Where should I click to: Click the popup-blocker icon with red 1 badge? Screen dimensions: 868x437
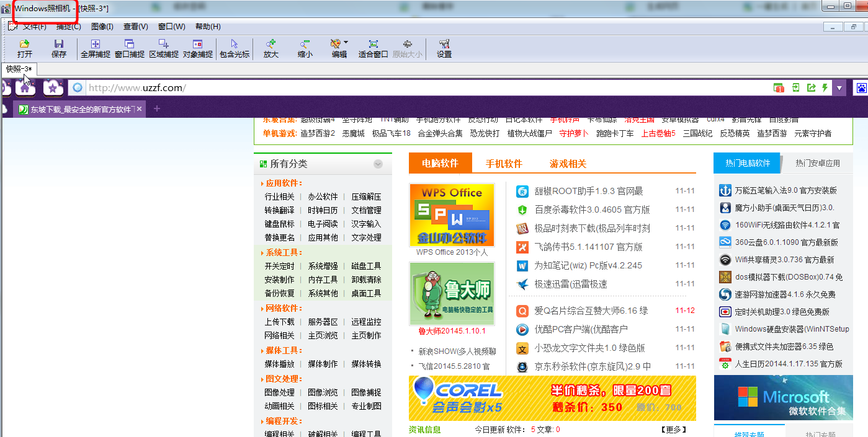pyautogui.click(x=779, y=88)
